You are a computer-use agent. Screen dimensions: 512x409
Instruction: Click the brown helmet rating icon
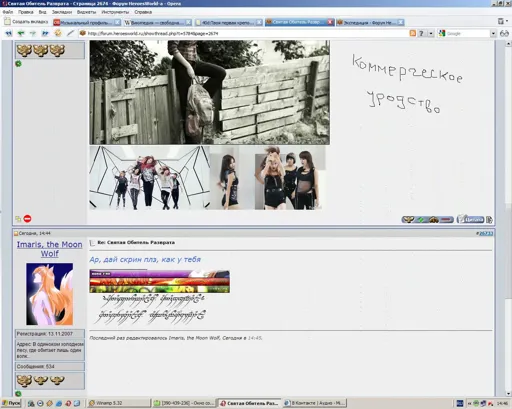(x=433, y=219)
